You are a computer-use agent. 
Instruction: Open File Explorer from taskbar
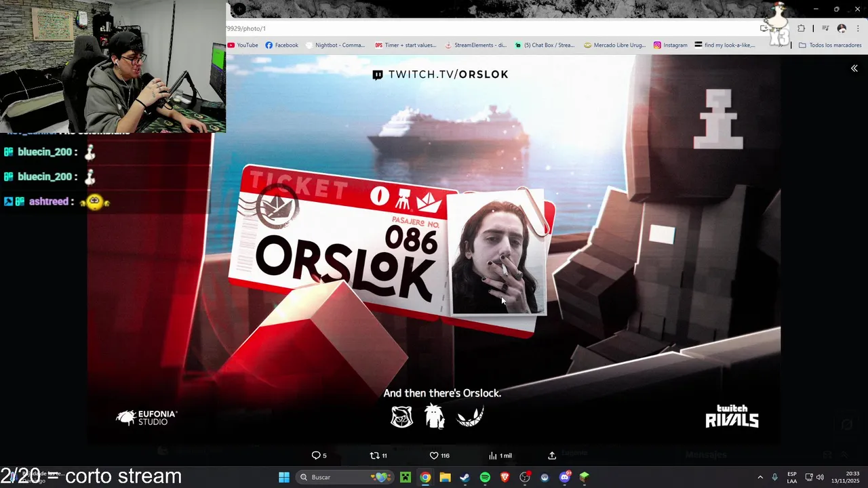point(445,477)
